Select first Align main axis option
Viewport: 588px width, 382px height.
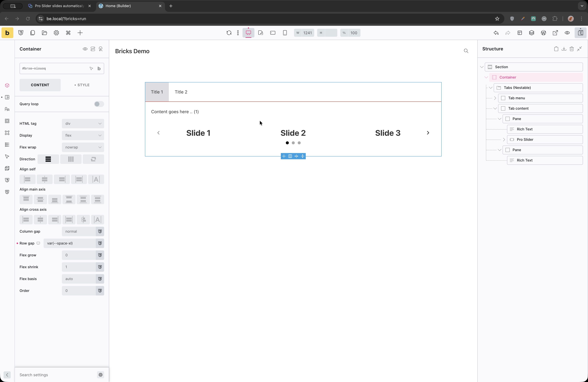26,199
